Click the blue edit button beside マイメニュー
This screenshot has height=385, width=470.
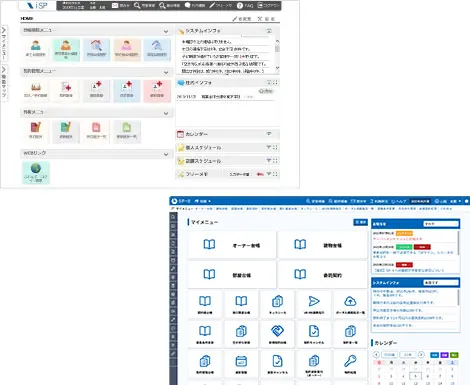click(360, 222)
